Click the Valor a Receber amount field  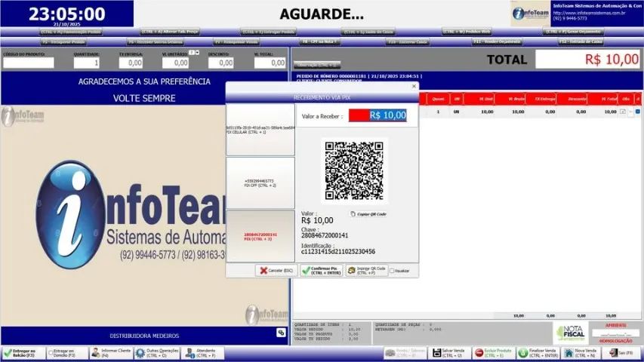pos(377,115)
